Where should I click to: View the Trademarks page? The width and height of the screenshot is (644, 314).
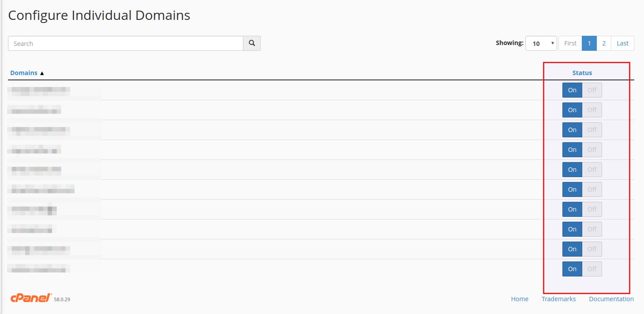tap(558, 299)
